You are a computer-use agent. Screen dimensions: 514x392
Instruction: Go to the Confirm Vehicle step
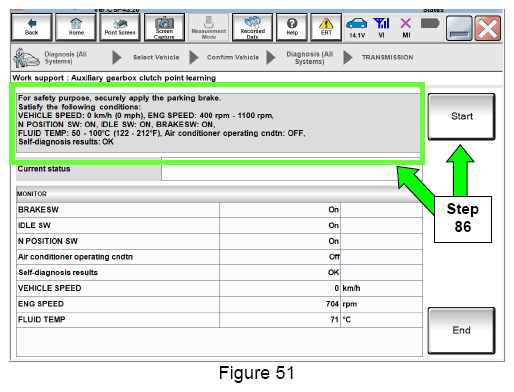click(233, 57)
